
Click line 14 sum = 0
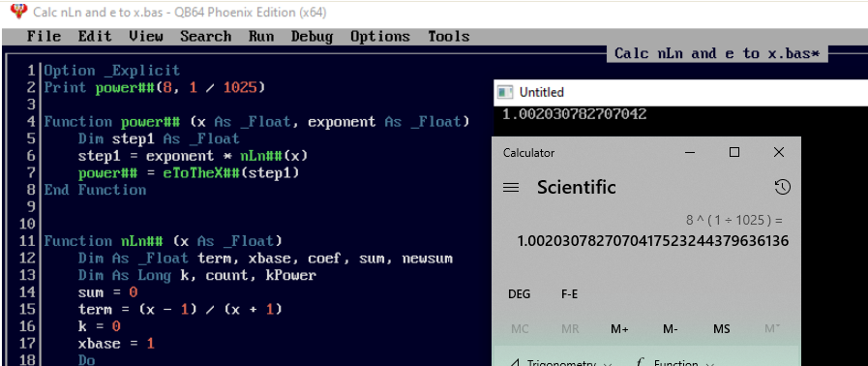pyautogui.click(x=107, y=292)
